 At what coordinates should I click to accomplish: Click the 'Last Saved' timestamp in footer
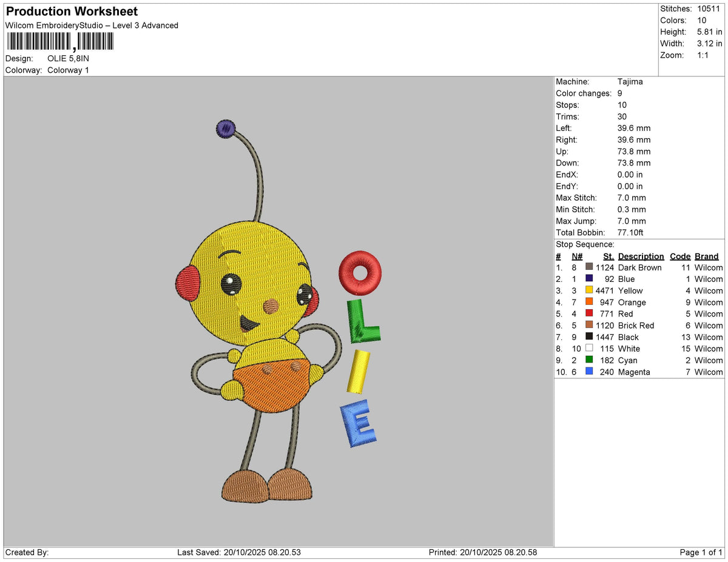tap(239, 553)
